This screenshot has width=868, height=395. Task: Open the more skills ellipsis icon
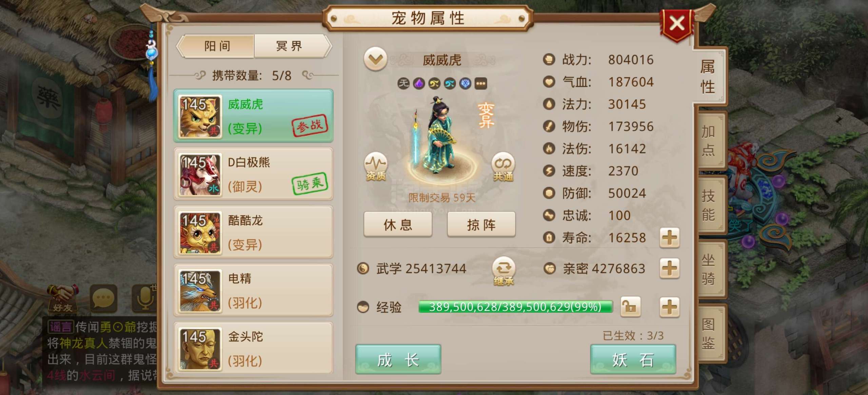pos(481,83)
